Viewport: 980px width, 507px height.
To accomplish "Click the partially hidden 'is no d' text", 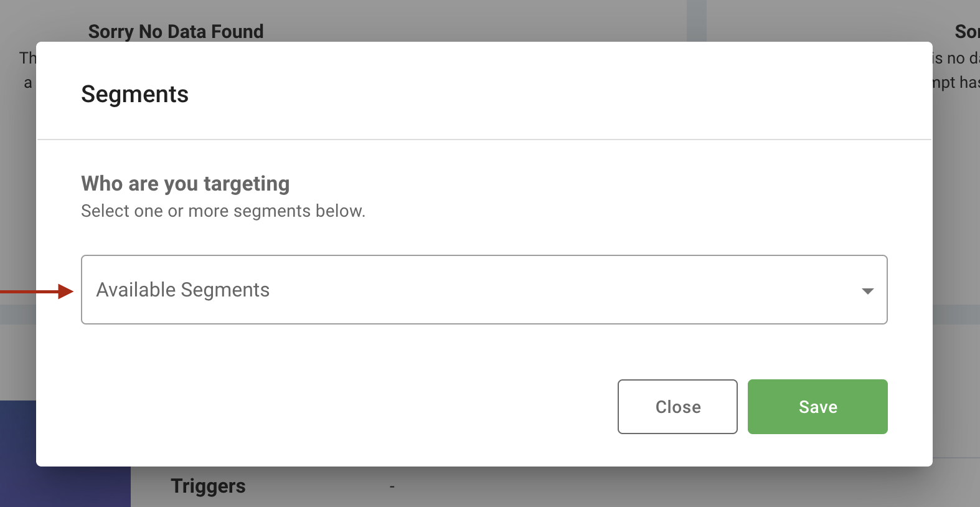I will (956, 58).
